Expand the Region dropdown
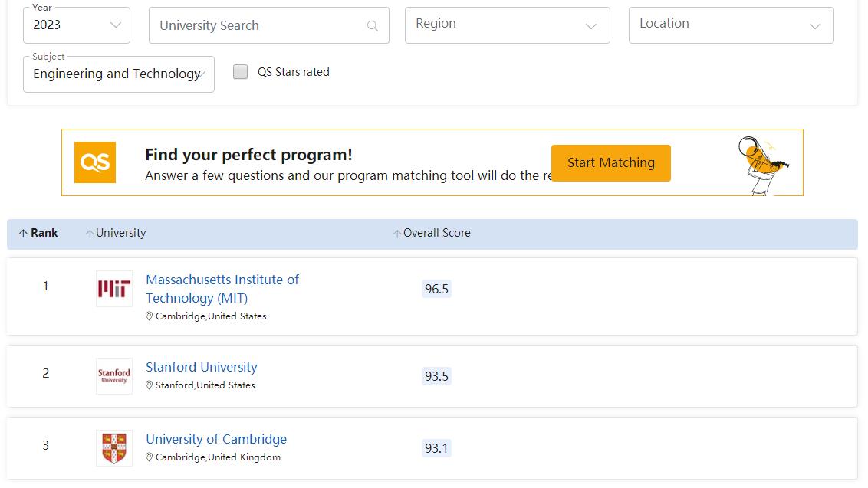The width and height of the screenshot is (868, 488). coord(507,25)
